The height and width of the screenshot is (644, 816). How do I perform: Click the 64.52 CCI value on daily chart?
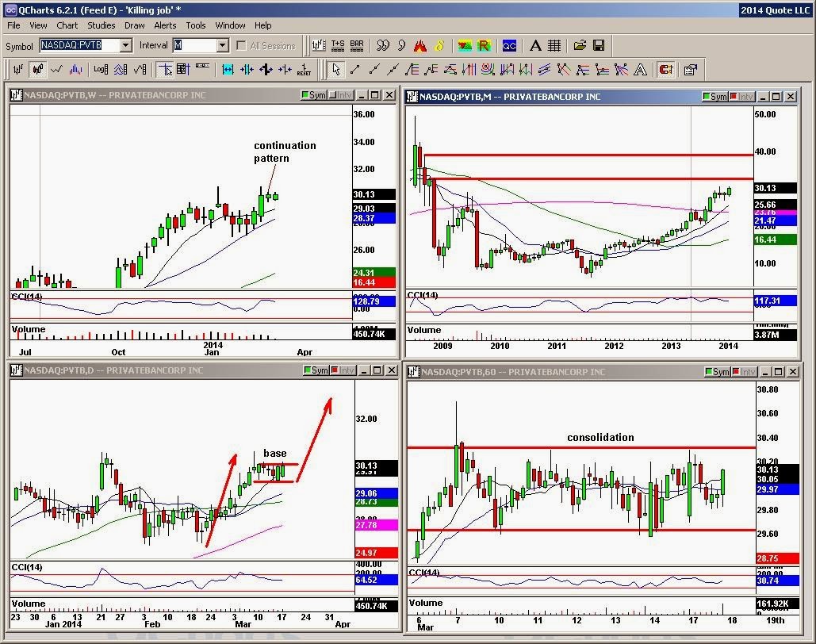[x=376, y=580]
